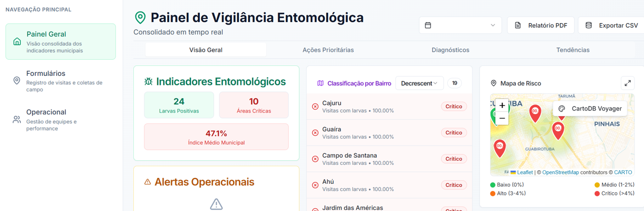Screen dimensions: 644x211
Task: Open the Tendências tab
Action: coord(573,50)
